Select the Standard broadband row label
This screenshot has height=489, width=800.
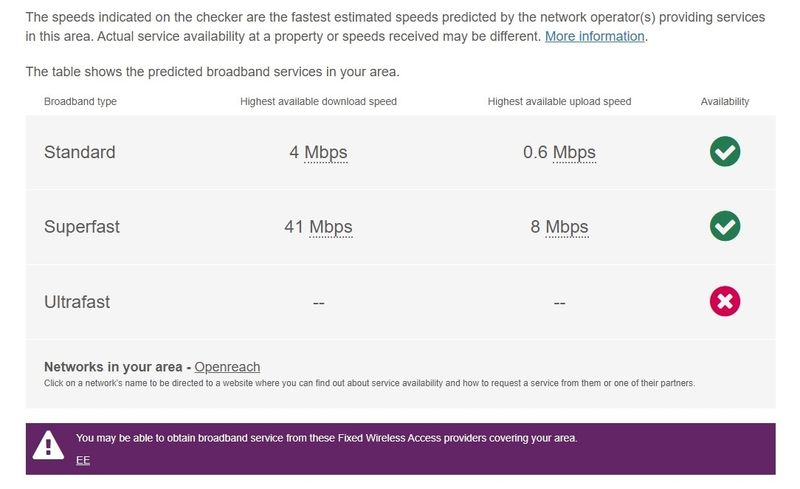80,152
